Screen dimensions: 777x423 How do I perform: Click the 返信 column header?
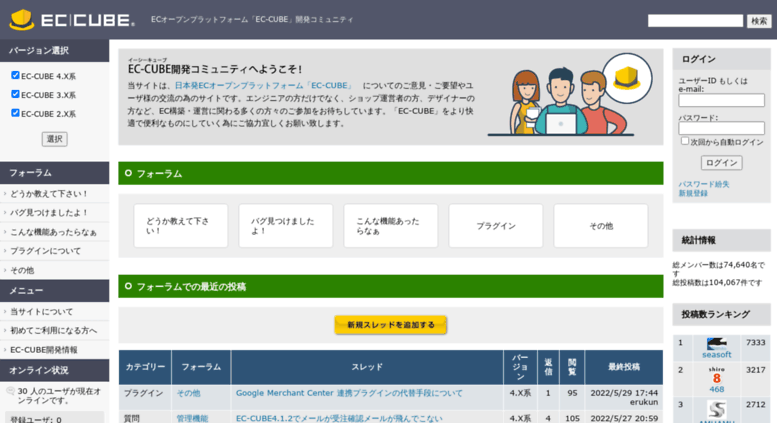point(549,367)
